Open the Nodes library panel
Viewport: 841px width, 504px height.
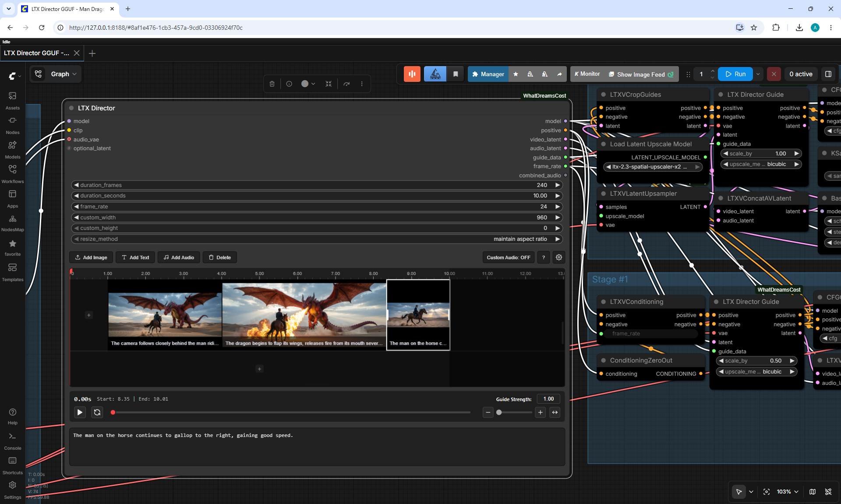tap(12, 125)
